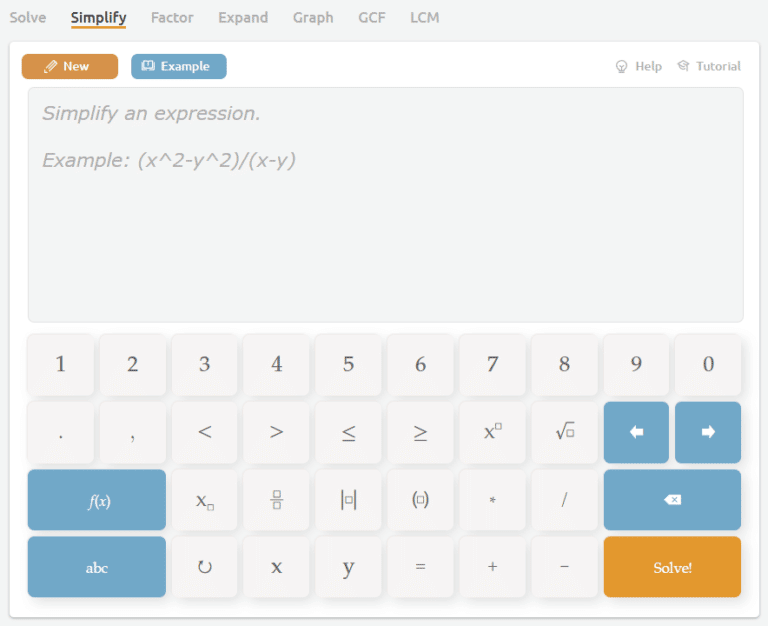Screen dimensions: 768x626
Task: Tap the 0 key
Action: [708, 364]
